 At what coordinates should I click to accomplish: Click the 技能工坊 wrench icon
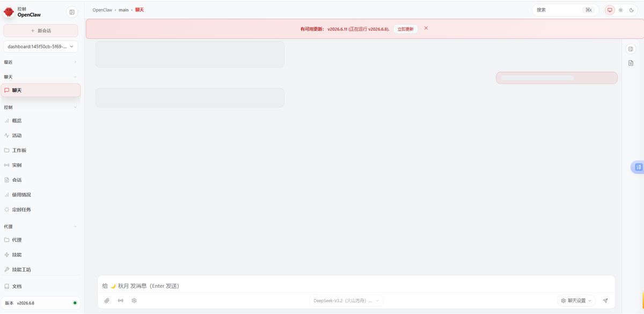coord(7,270)
